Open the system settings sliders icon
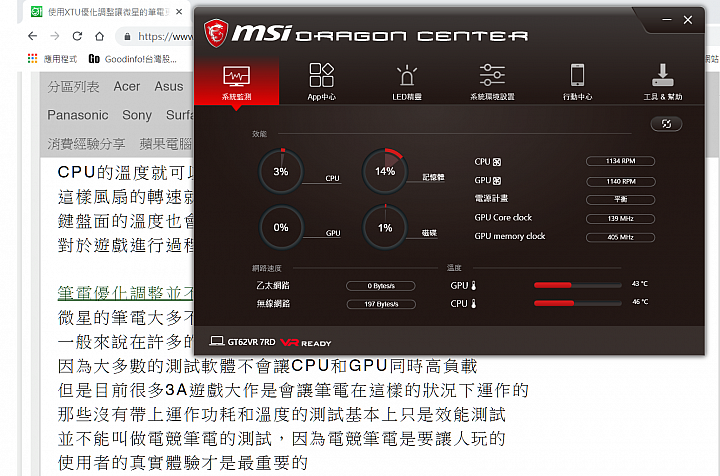Image resolution: width=720 pixels, height=476 pixels. point(492,75)
